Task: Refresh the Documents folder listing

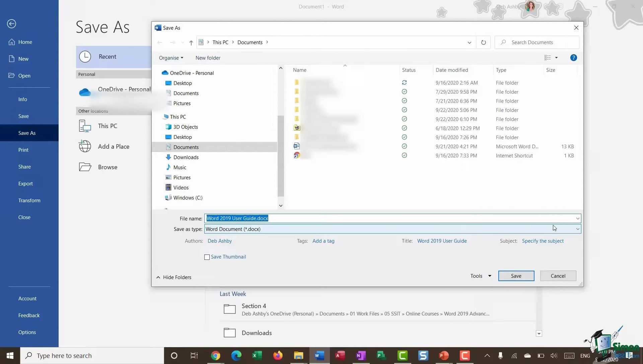Action: click(x=483, y=42)
